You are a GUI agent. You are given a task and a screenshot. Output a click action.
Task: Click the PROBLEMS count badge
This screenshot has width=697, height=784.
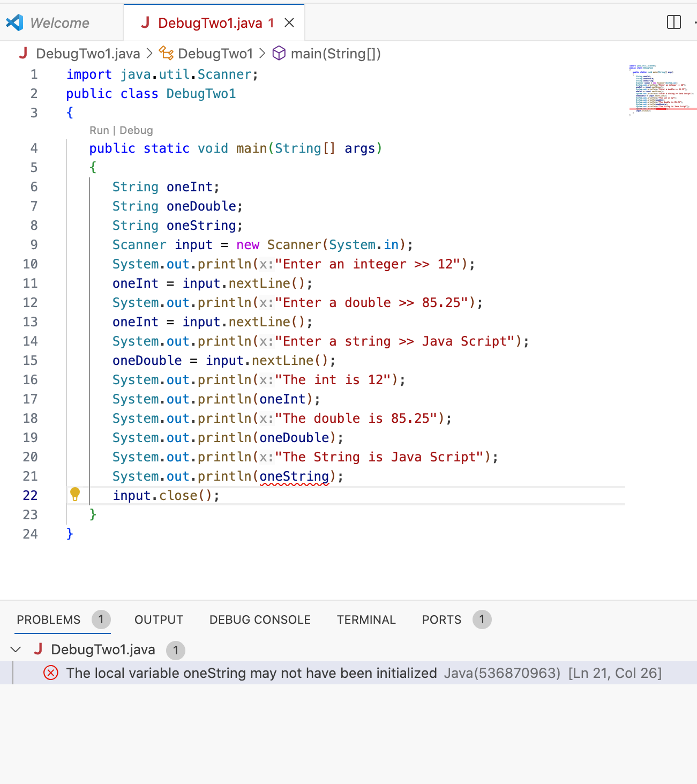[101, 619]
